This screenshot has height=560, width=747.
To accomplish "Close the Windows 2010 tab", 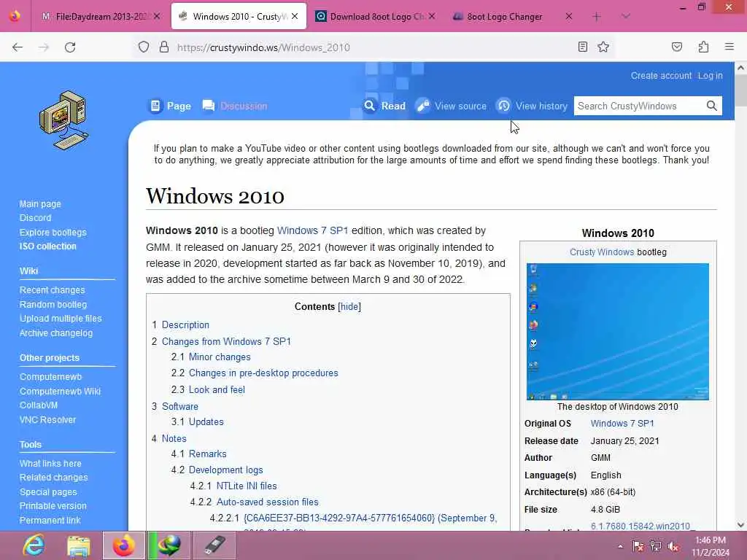I will tap(295, 17).
